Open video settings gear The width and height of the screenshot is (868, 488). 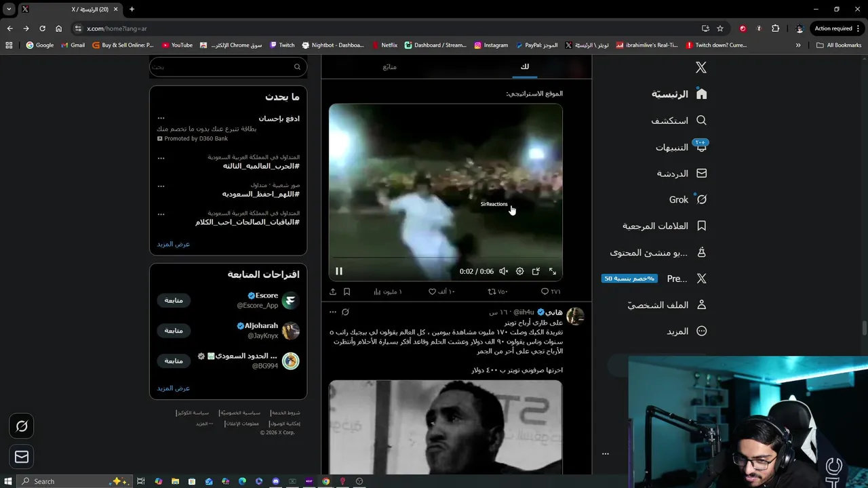tap(519, 271)
